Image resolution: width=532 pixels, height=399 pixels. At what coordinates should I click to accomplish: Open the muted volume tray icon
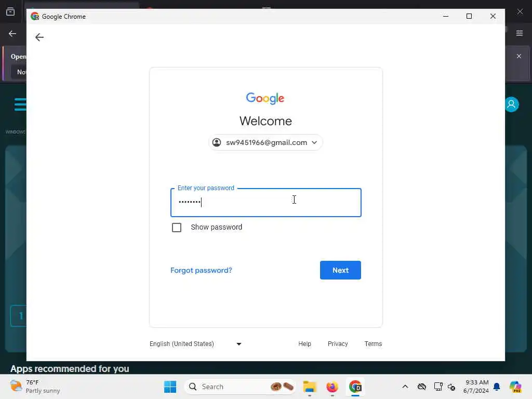(x=451, y=387)
